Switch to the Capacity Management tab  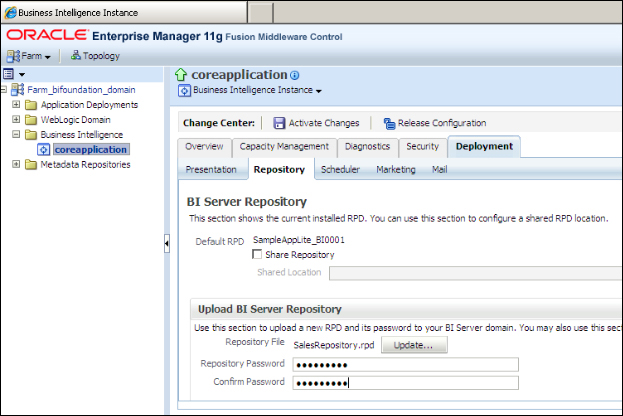tap(284, 147)
